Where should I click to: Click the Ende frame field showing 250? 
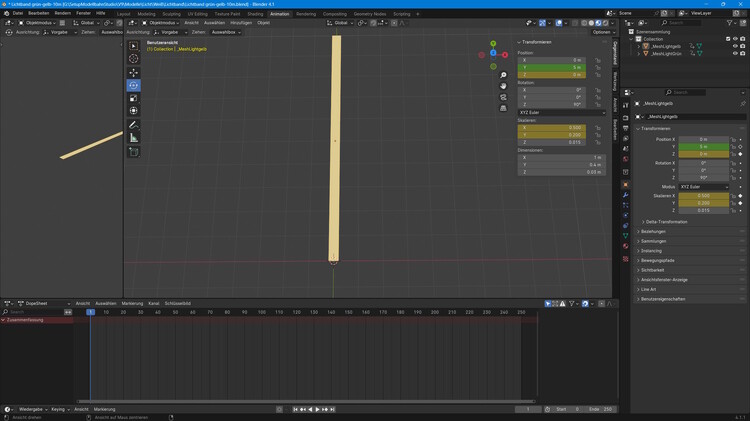tap(600, 410)
